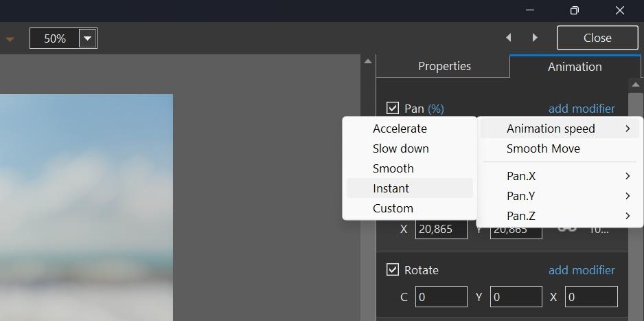Screen dimensions: 644x321
Task: Minimize the window
Action: click(529, 10)
